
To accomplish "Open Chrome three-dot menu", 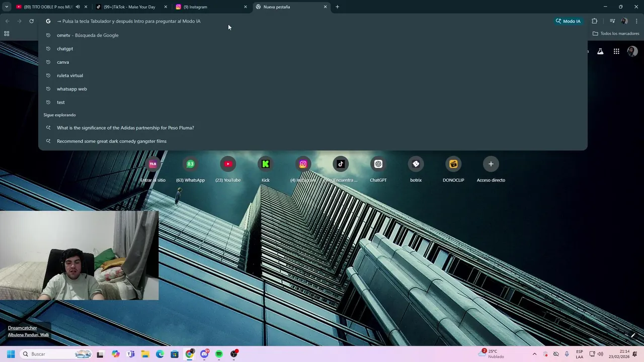I will pos(636,21).
